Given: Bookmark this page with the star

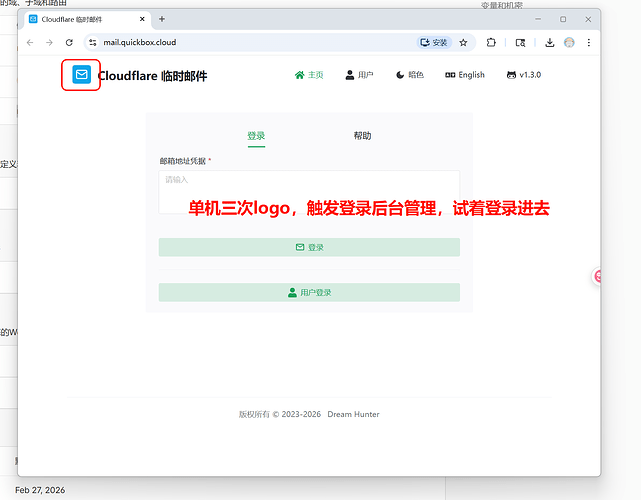Looking at the screenshot, I should [x=463, y=43].
